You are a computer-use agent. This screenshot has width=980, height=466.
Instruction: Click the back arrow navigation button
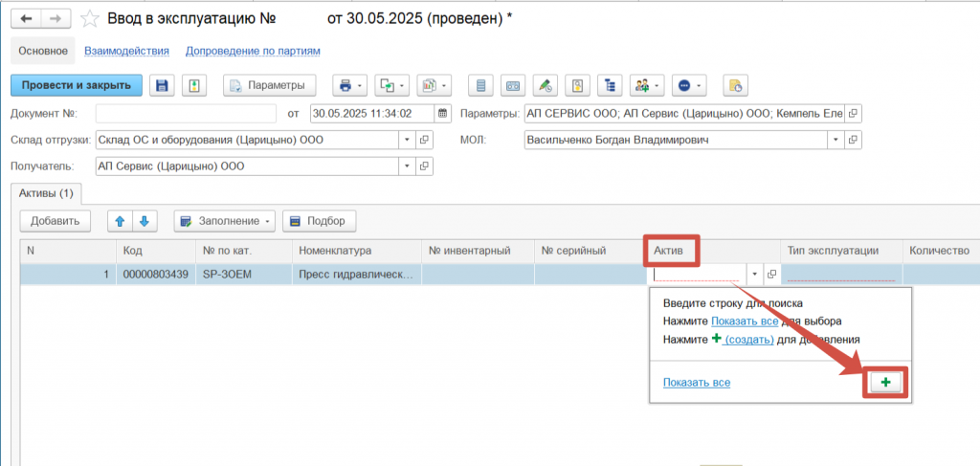(x=27, y=18)
